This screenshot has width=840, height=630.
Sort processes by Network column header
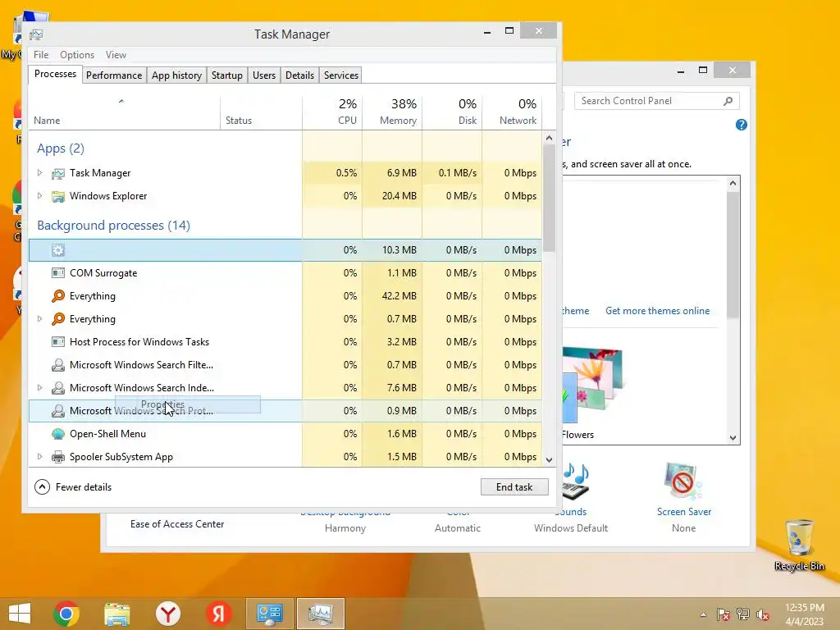(512, 112)
